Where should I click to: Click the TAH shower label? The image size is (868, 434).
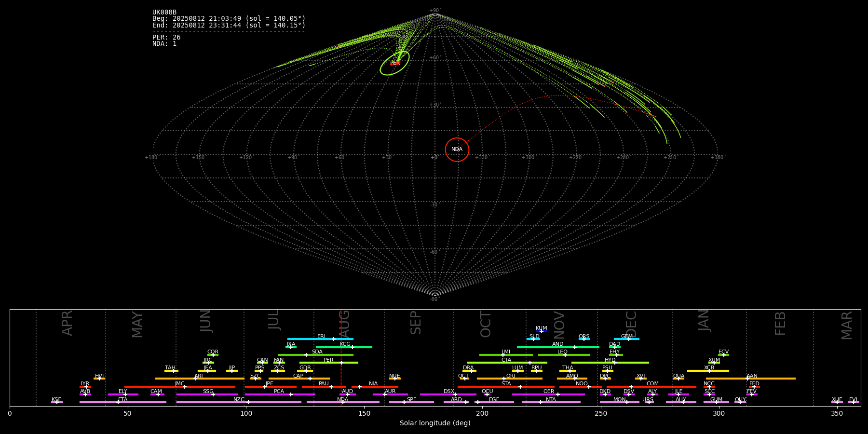click(x=170, y=367)
